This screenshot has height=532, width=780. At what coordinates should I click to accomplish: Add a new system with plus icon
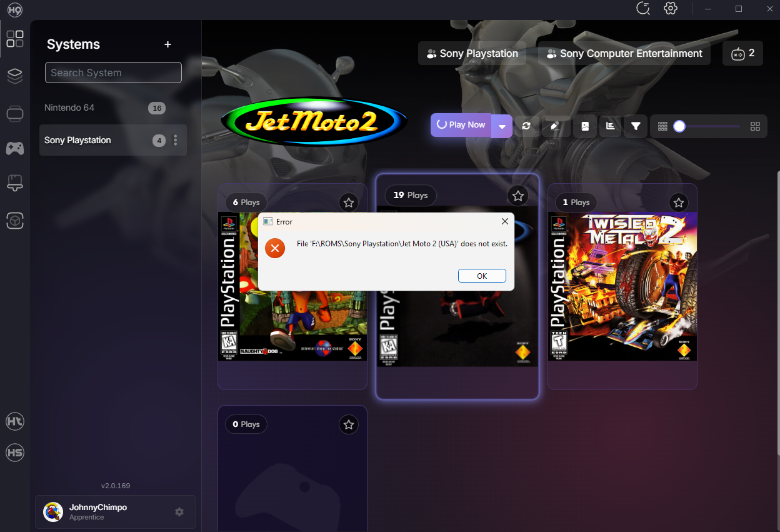(x=167, y=44)
